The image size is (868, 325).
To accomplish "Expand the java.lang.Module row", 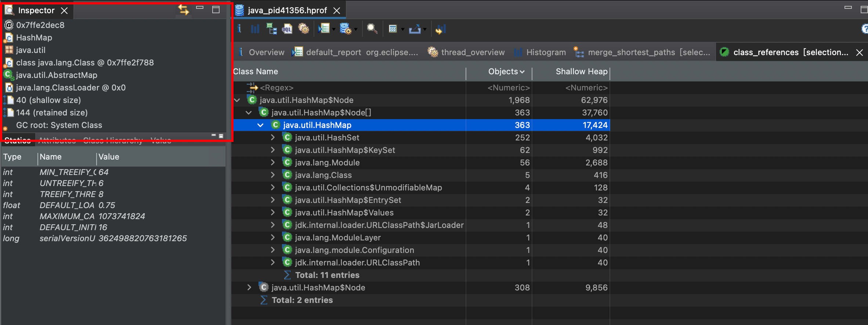I will coord(272,162).
